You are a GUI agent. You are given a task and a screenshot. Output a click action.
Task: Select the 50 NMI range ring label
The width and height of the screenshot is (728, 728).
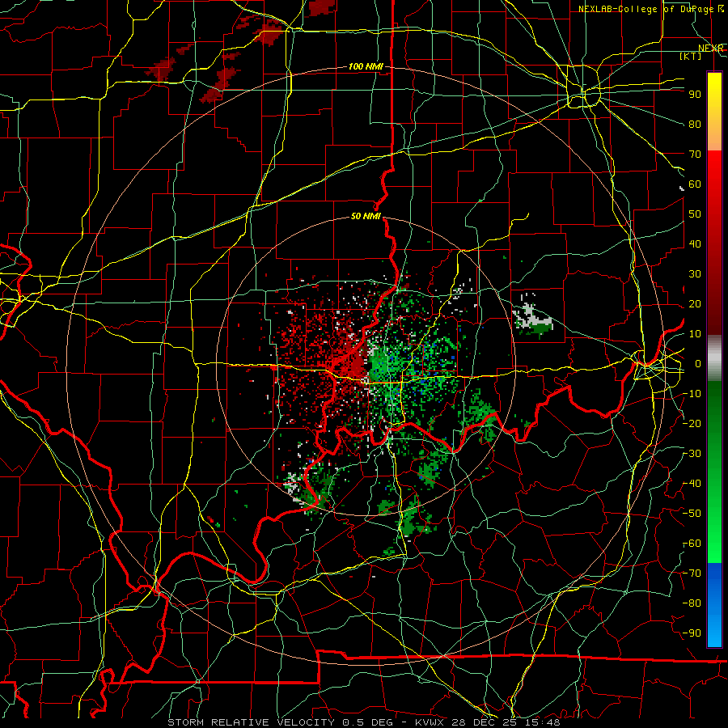click(x=366, y=216)
